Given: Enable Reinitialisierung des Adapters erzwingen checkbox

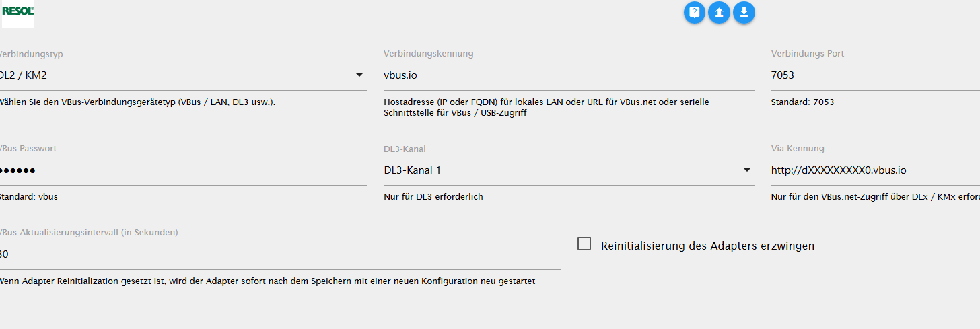Looking at the screenshot, I should 584,244.
